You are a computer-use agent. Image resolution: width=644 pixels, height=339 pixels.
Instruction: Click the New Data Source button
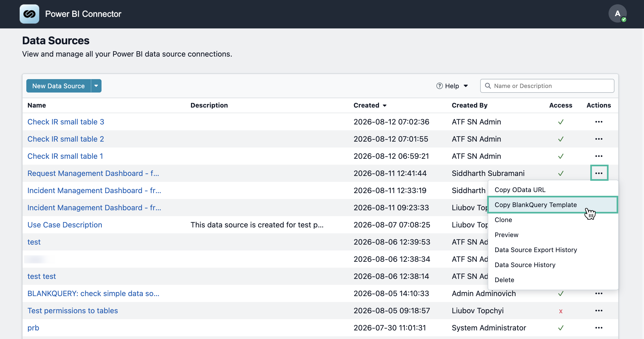(59, 86)
